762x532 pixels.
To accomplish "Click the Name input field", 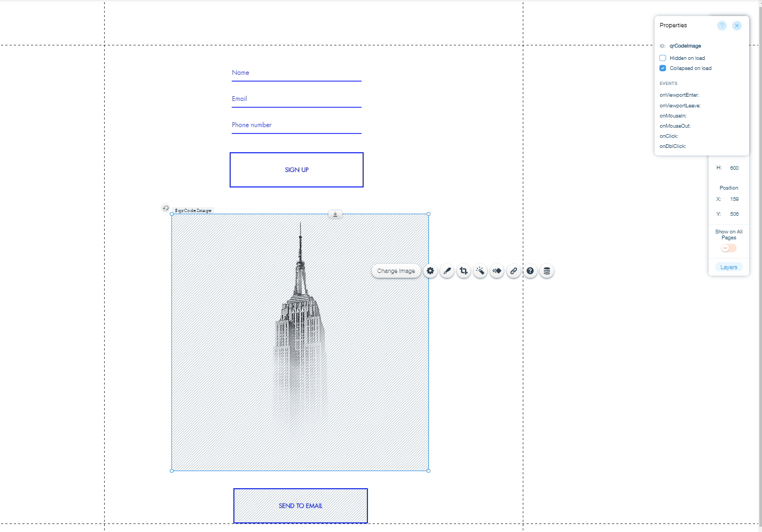I will (x=296, y=73).
